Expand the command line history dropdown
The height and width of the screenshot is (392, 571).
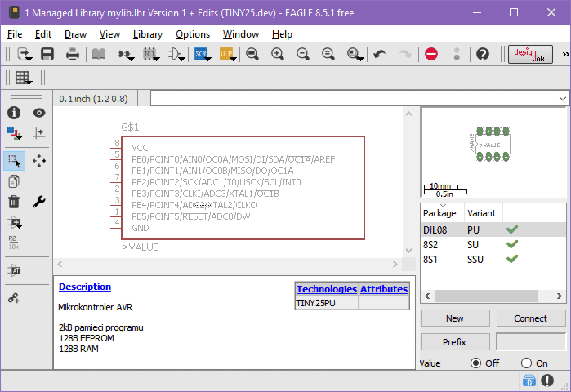click(x=562, y=98)
